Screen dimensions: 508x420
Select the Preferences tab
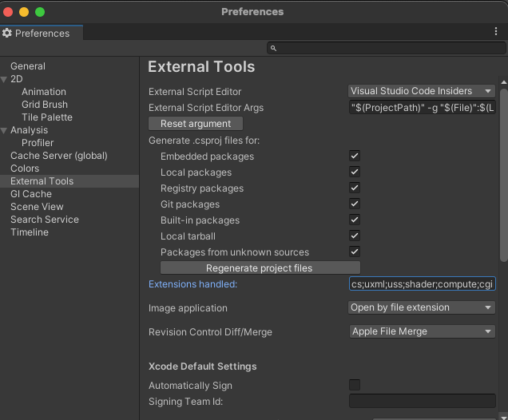tap(42, 34)
